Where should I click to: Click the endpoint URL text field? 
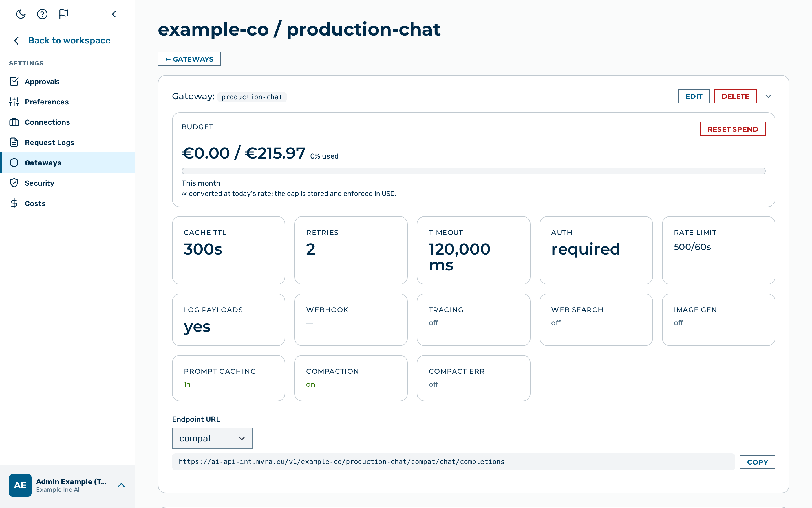pyautogui.click(x=453, y=462)
